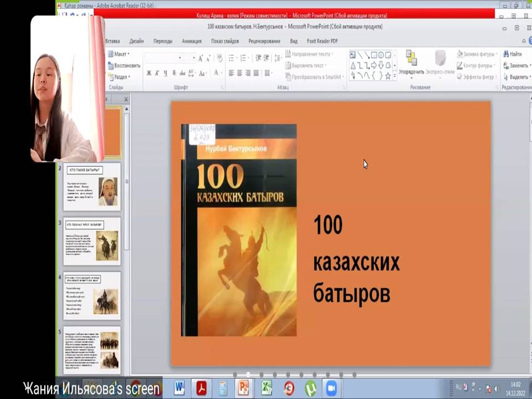532x399 pixels.
Task: Open the Slide Show (Показ слайдов) tab
Action: click(225, 41)
